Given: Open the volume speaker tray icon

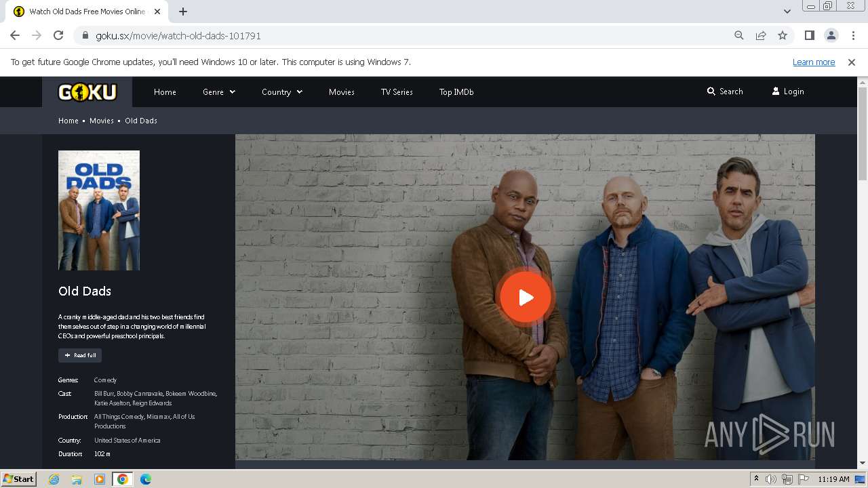Looking at the screenshot, I should coord(771,479).
